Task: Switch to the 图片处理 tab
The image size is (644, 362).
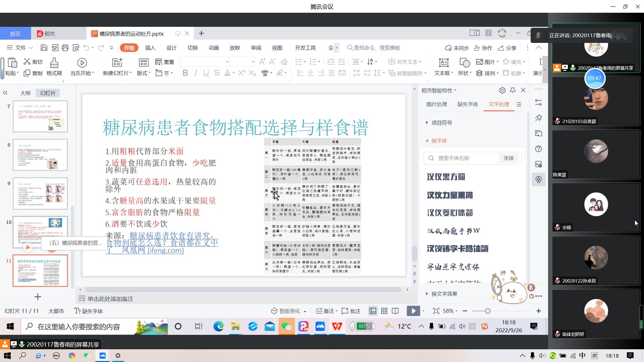Action: (436, 104)
